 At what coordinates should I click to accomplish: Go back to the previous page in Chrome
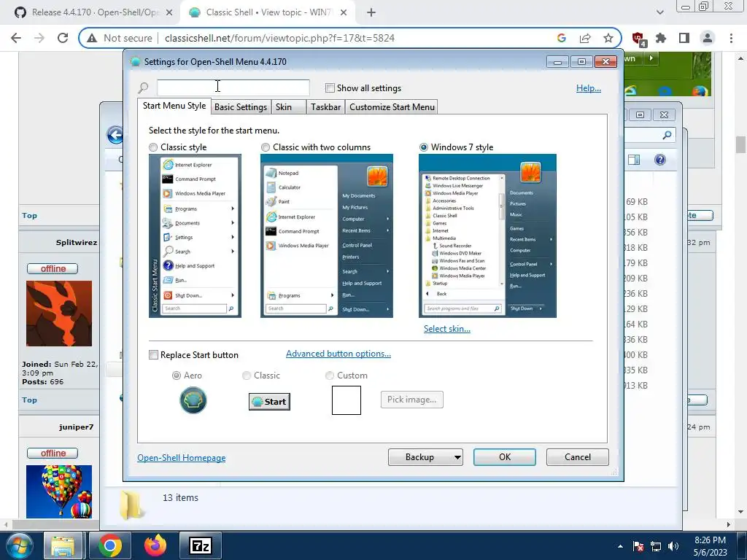coord(16,38)
